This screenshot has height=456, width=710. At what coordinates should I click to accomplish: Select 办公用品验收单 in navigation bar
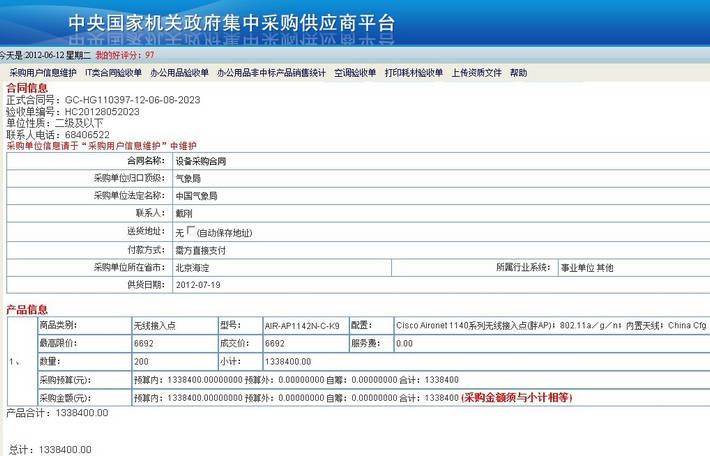[x=180, y=73]
